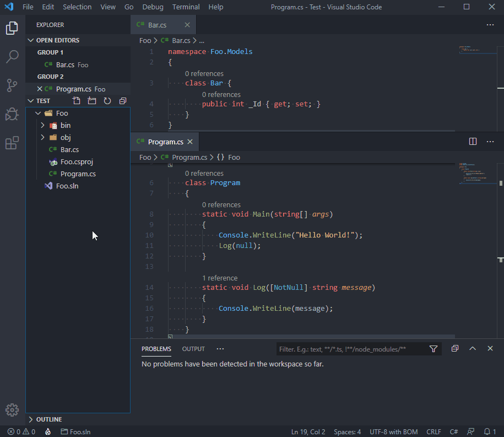Collapse the Foo folder

tap(38, 113)
